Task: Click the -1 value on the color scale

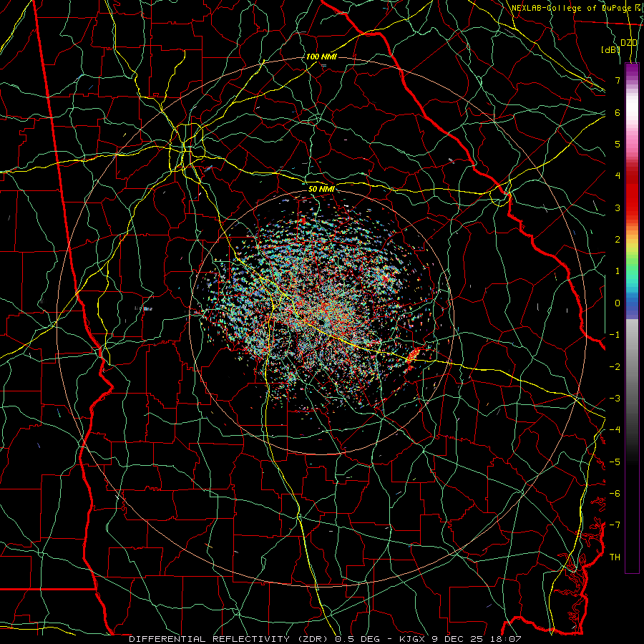Action: pos(615,335)
